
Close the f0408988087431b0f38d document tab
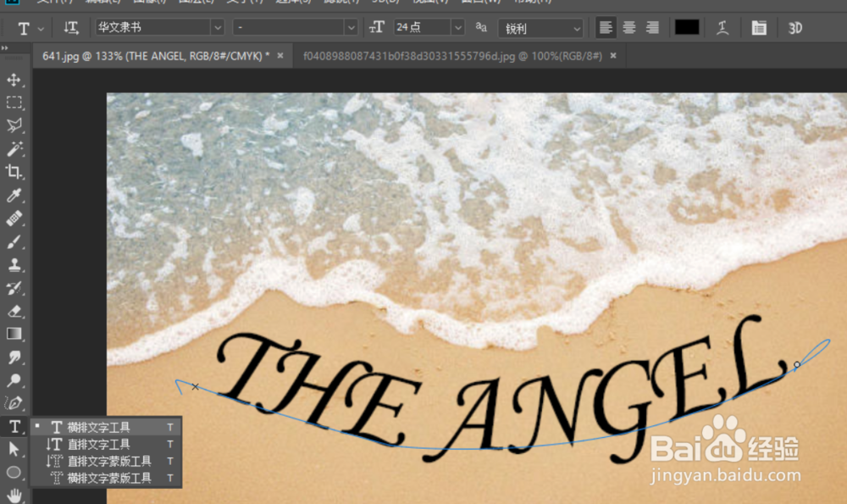point(613,56)
